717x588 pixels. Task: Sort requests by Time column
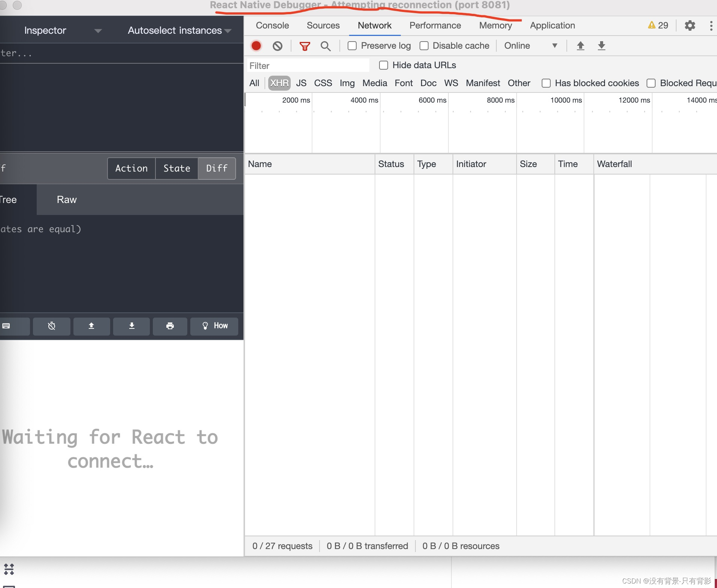pos(574,164)
